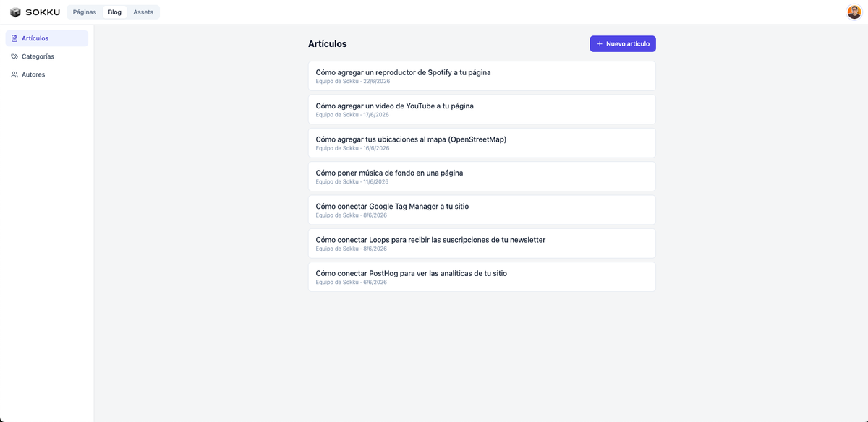Click the Artículos document icon in sidebar

pos(14,38)
